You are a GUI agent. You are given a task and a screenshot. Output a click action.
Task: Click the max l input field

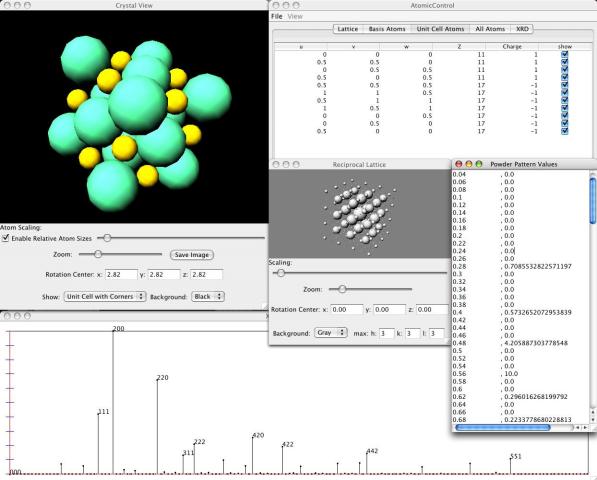437,334
